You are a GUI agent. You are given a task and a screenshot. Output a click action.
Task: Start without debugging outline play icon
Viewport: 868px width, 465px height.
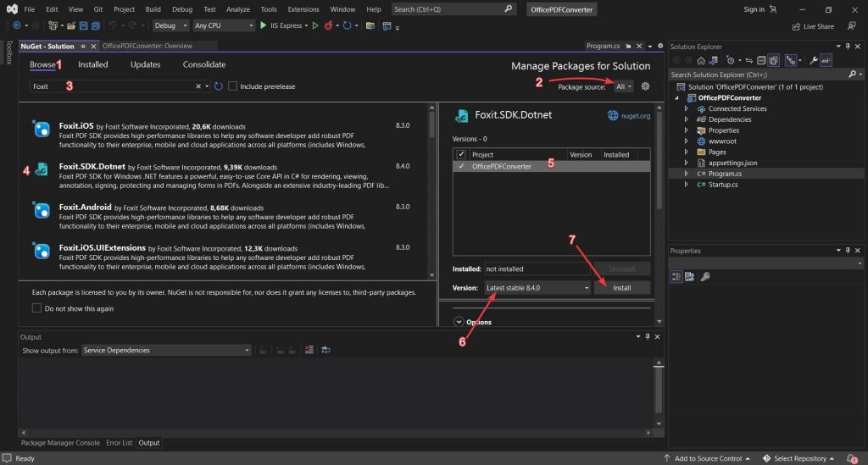pos(315,25)
